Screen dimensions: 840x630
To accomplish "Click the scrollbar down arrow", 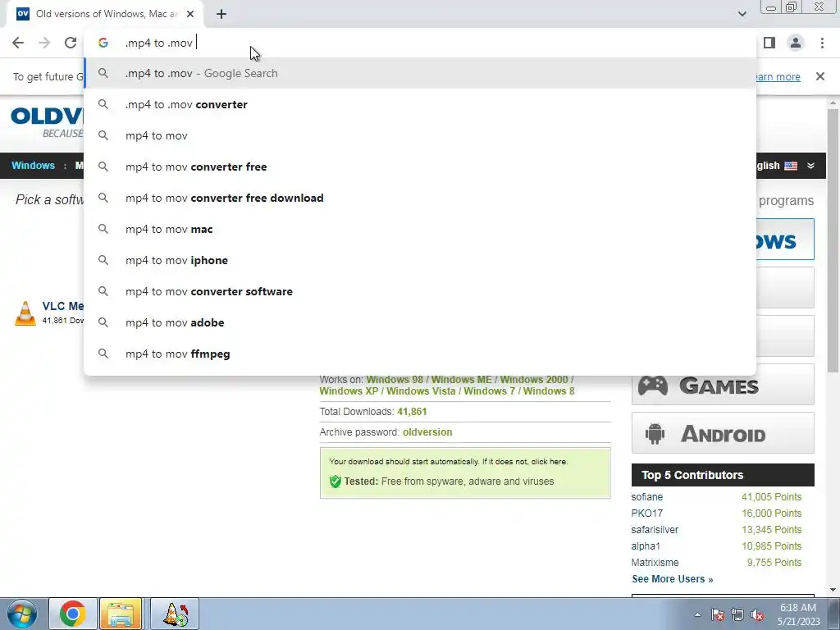I will [833, 590].
